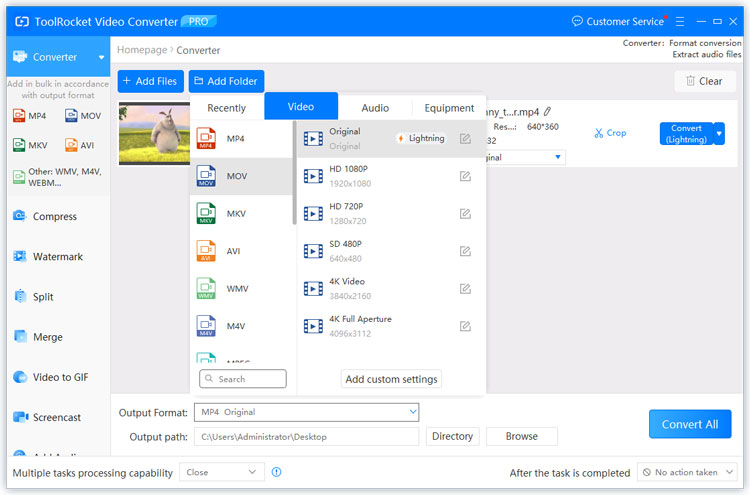Click Add Files button
Screen dimensions: 750x495
click(x=150, y=81)
